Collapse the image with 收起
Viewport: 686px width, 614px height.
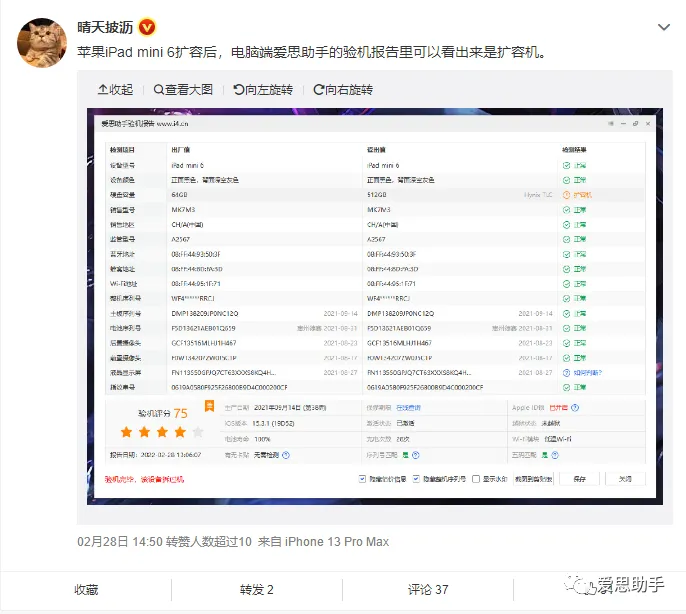tap(116, 90)
